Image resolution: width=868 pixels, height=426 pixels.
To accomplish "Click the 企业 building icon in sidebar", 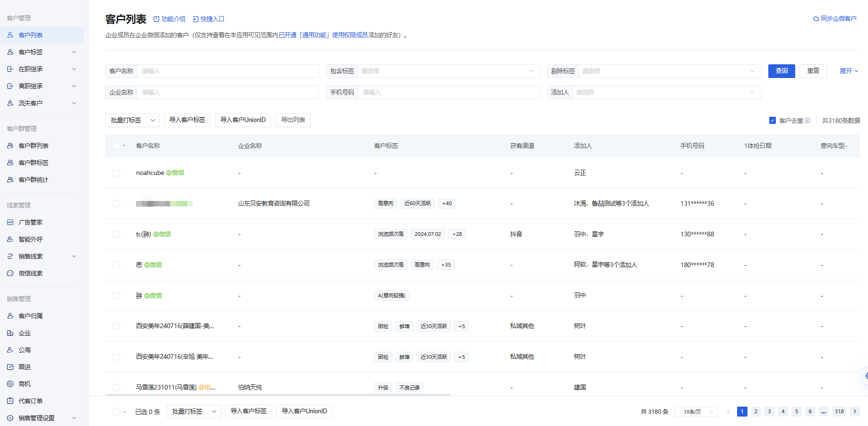I will tap(10, 333).
